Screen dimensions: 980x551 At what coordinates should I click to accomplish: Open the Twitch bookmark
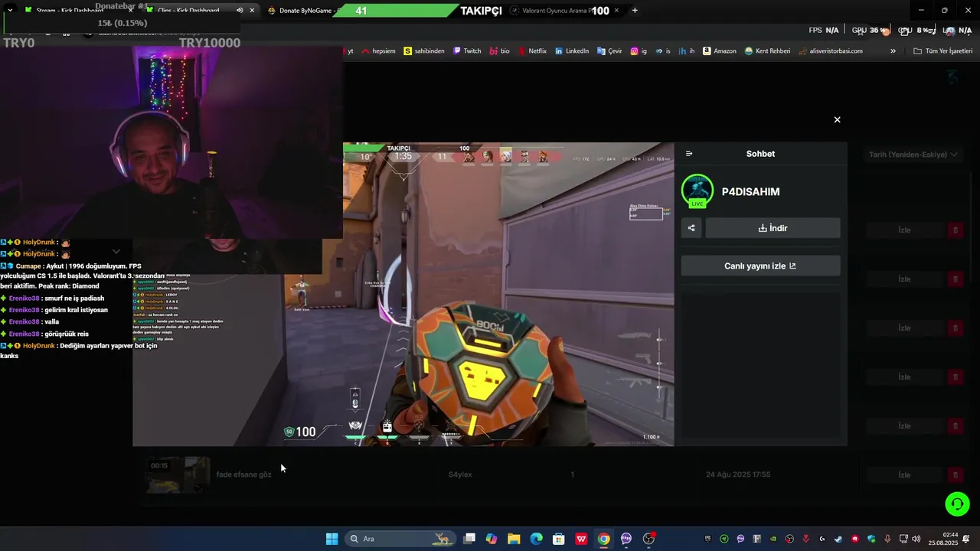click(x=467, y=51)
